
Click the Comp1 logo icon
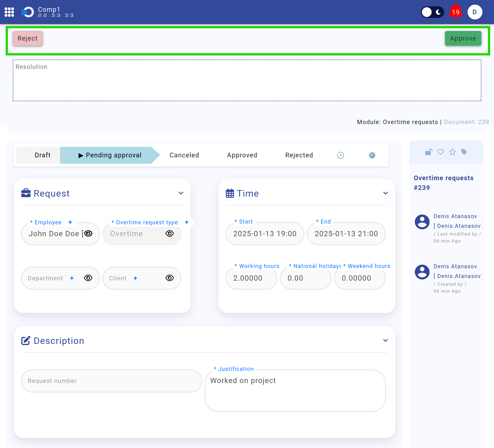click(28, 12)
